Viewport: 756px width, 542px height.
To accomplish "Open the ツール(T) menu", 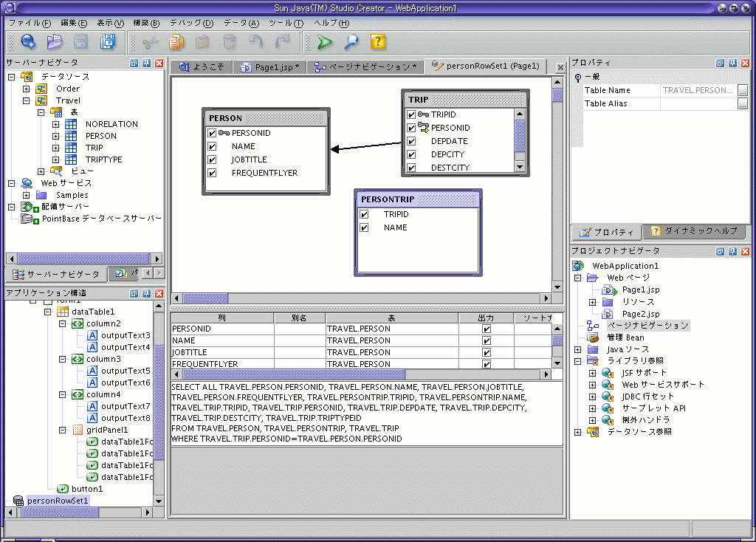I will [x=286, y=23].
